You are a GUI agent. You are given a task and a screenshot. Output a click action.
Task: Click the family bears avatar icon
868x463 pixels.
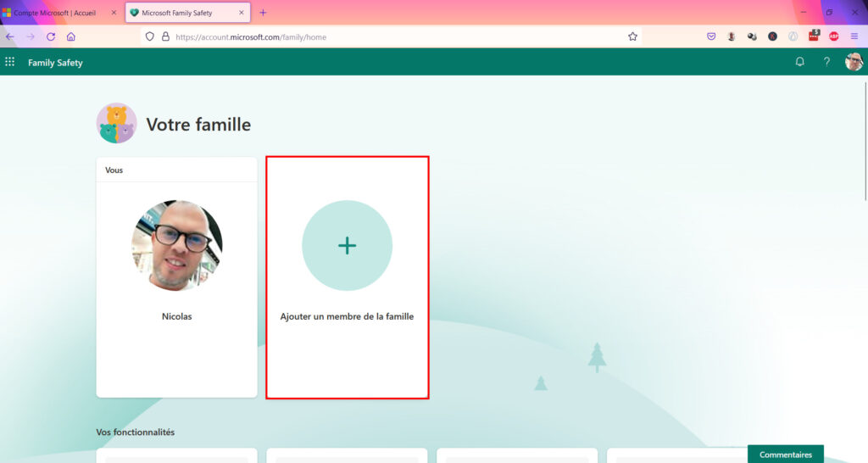click(116, 123)
